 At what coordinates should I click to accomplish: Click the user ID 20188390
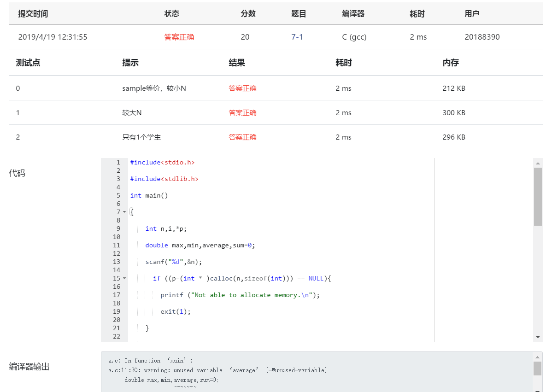click(x=482, y=37)
